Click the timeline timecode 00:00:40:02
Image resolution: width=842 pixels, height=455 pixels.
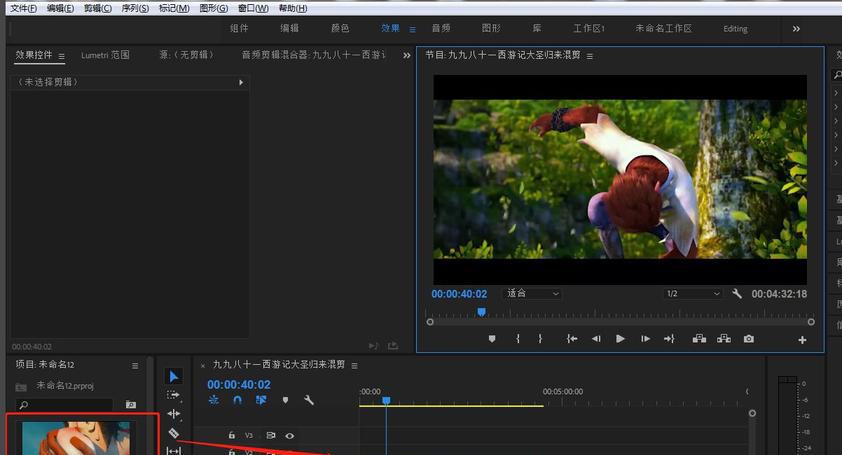(239, 385)
